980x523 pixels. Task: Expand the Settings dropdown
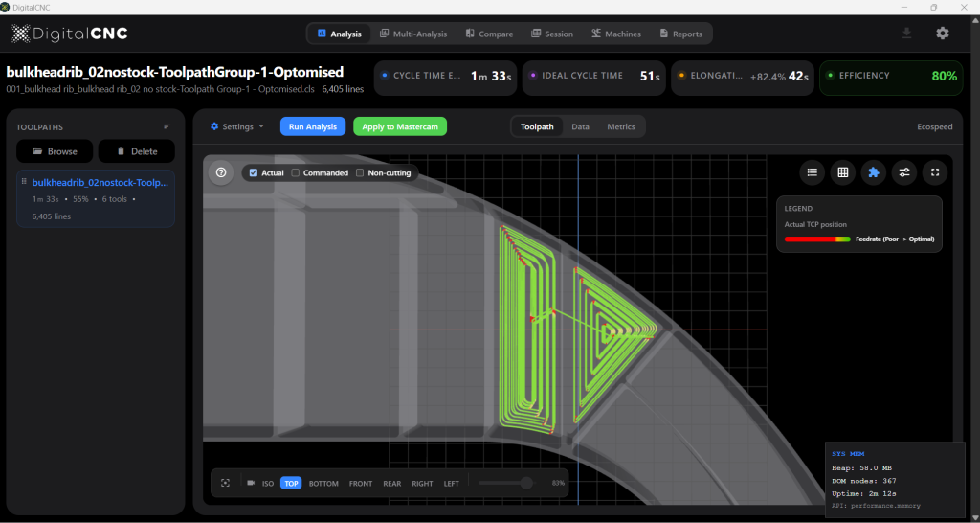[x=237, y=126]
